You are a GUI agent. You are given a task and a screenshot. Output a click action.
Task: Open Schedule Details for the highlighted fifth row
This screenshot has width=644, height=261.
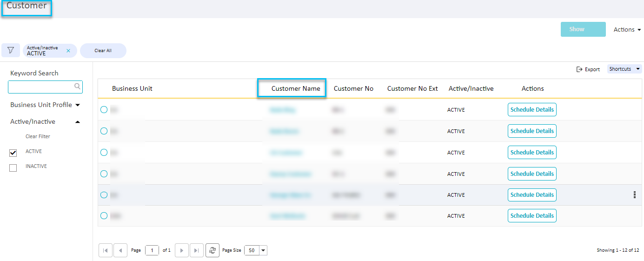pos(532,195)
